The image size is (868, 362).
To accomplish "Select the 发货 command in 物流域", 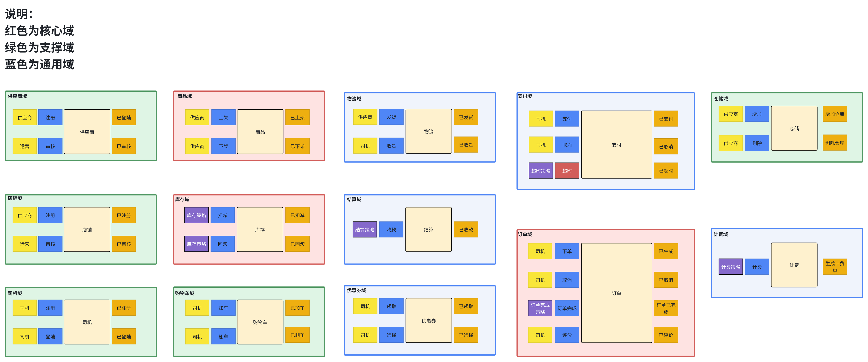I will 391,117.
